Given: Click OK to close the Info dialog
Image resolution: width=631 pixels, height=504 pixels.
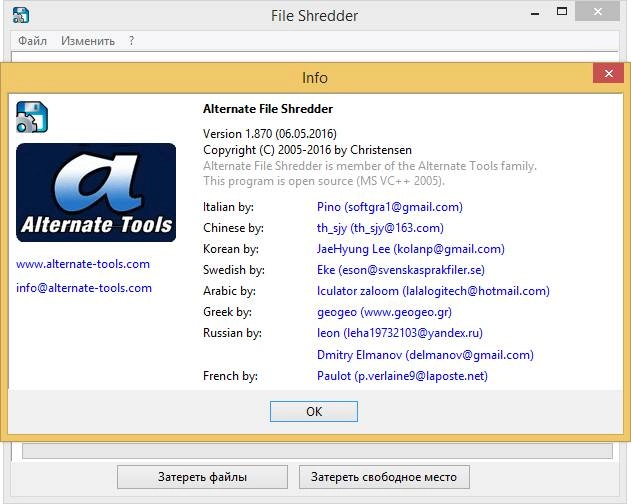Looking at the screenshot, I should click(x=313, y=411).
